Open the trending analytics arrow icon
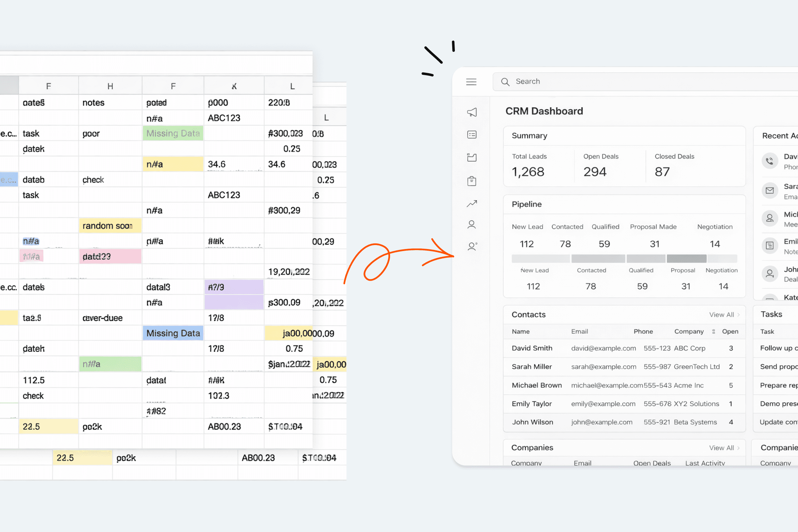The image size is (798, 532). coord(471,203)
